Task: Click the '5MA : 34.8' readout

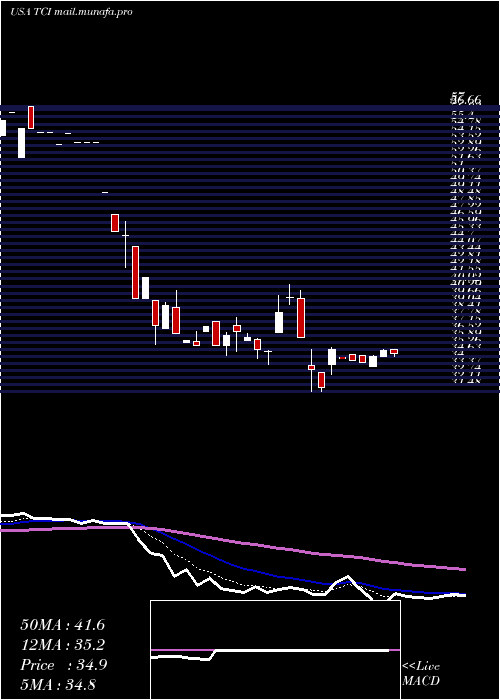Action: [58, 684]
